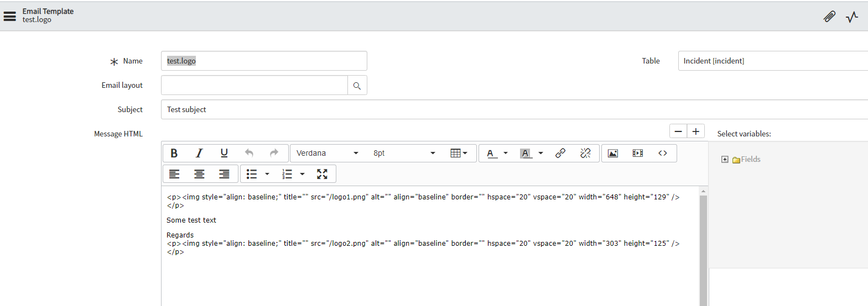Open the background color dropdown arrow
The image size is (868, 306).
[x=541, y=153]
